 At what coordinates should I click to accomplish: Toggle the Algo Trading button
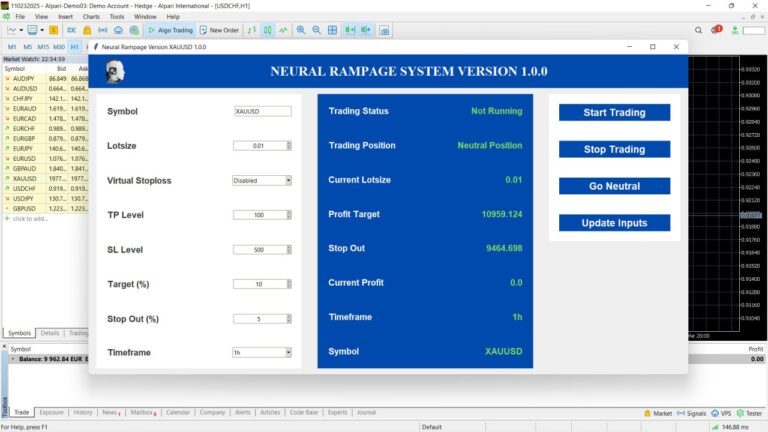(170, 30)
